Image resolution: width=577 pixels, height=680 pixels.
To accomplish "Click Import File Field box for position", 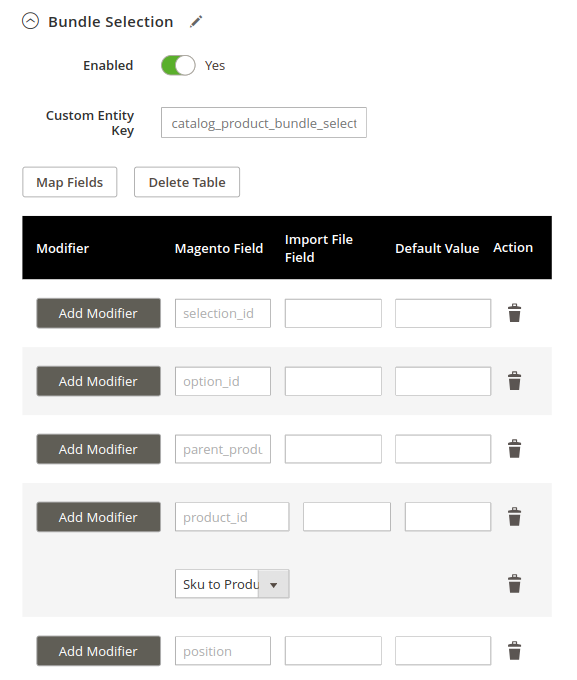I will coord(333,651).
